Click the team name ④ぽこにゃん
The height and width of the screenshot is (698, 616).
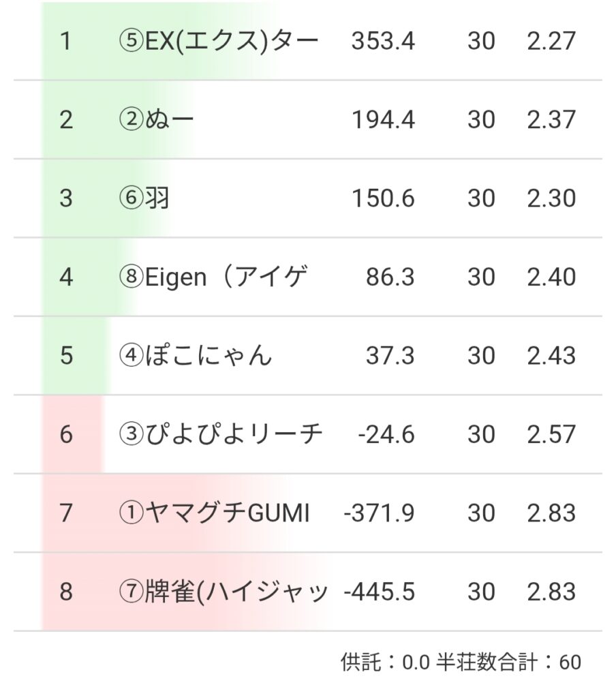(x=195, y=356)
